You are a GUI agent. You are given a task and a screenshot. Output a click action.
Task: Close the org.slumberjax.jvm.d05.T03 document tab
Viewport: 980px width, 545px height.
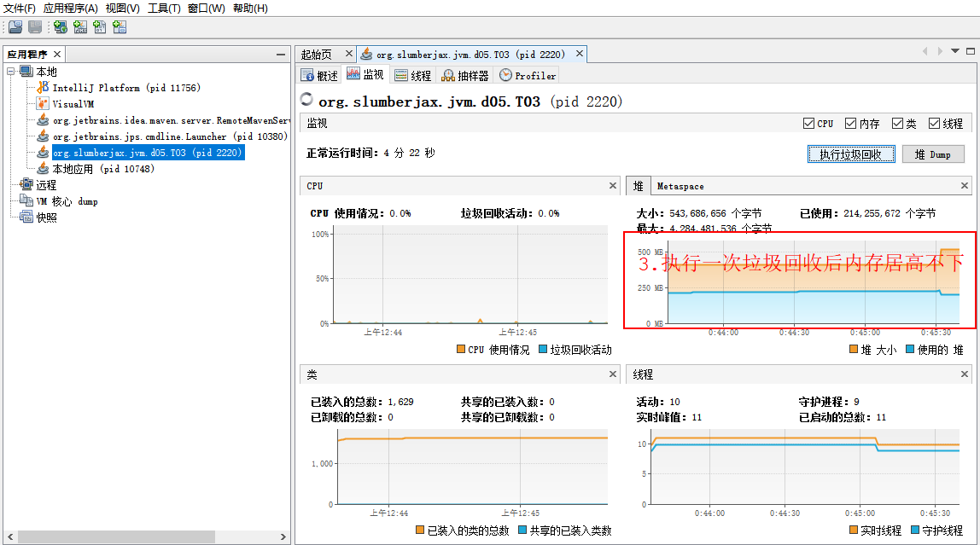[x=580, y=54]
